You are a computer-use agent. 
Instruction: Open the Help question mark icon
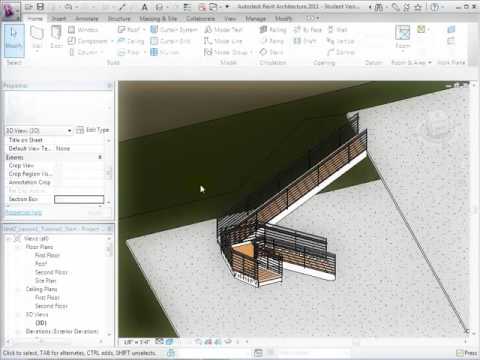point(435,7)
